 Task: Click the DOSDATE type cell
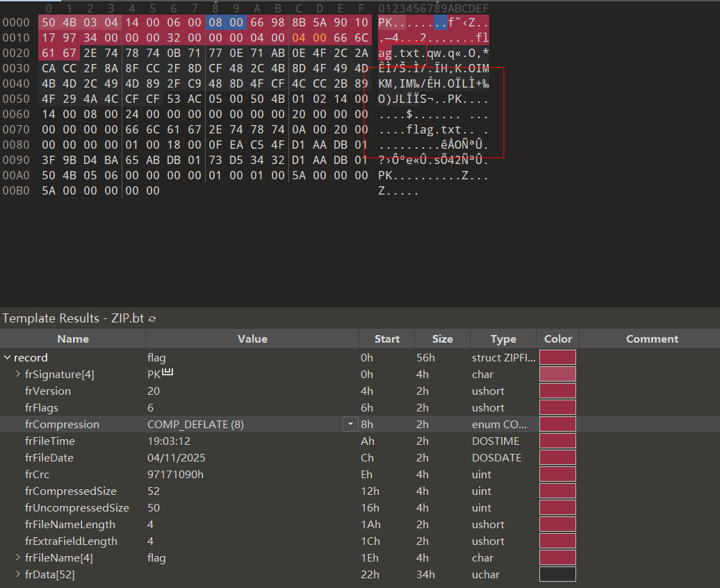tap(496, 457)
